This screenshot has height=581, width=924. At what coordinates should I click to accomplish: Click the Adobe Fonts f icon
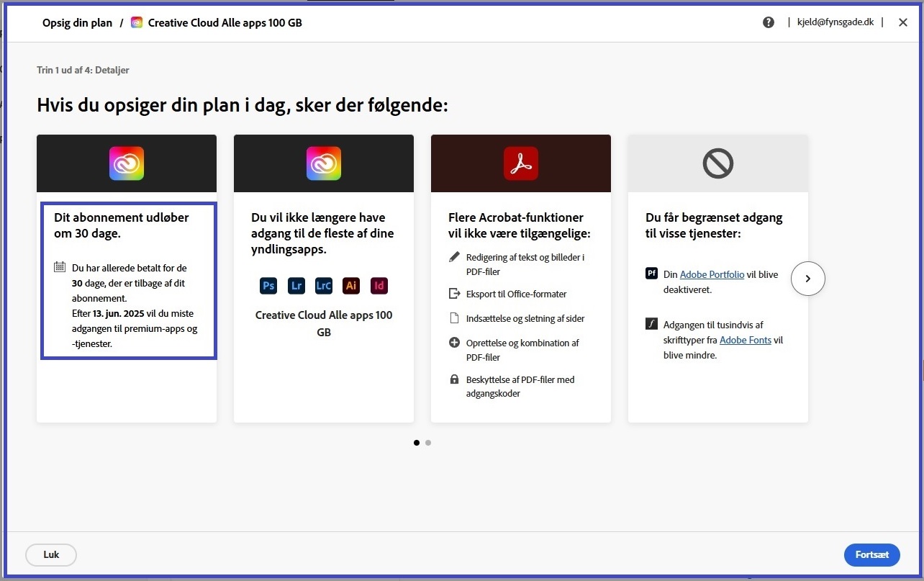[651, 324]
